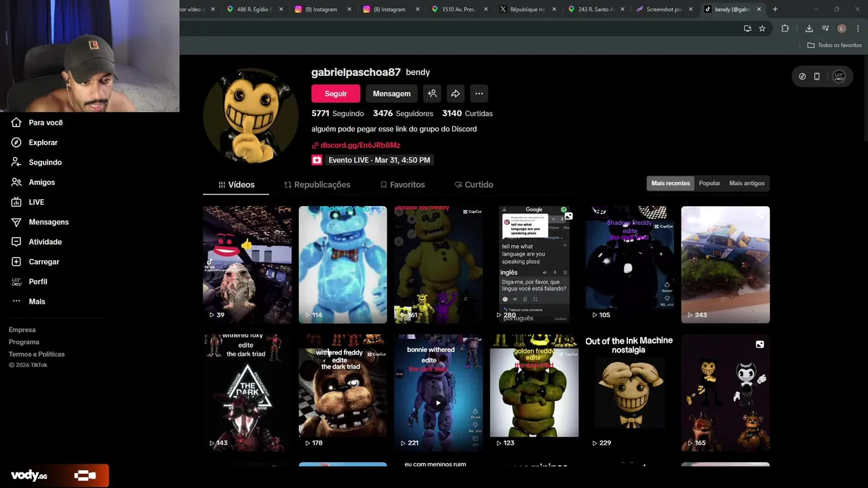
Task: Open the browser media control icon
Action: pos(825,28)
